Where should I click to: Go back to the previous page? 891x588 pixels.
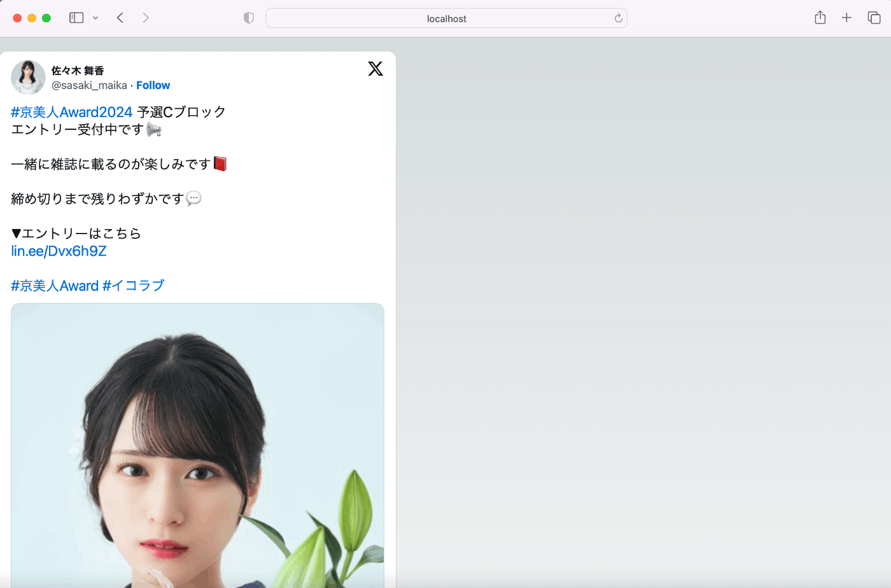120,18
